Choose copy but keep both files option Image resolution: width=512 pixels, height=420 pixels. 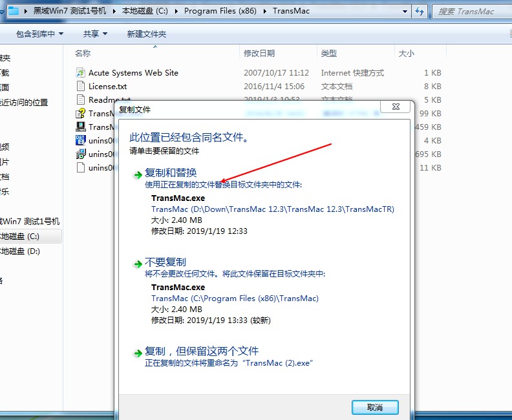pyautogui.click(x=202, y=351)
